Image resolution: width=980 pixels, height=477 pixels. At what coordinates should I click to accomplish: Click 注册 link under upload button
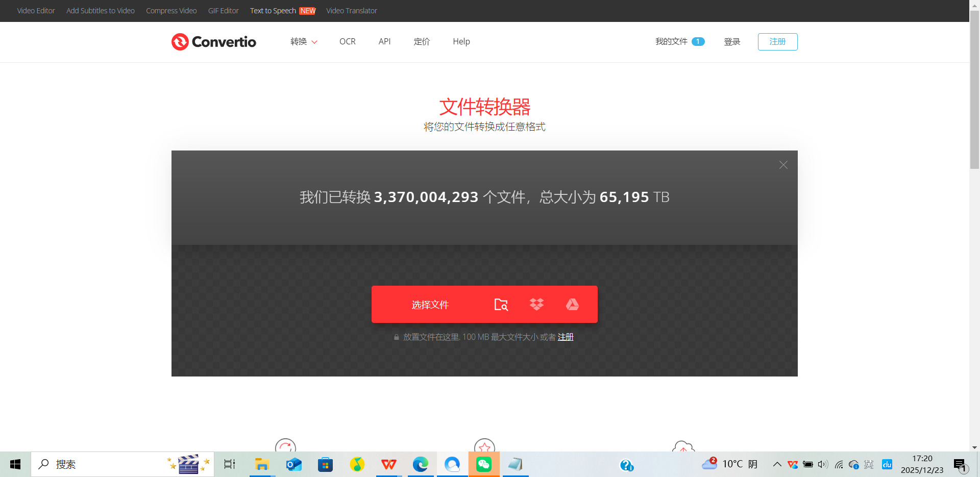pyautogui.click(x=566, y=337)
